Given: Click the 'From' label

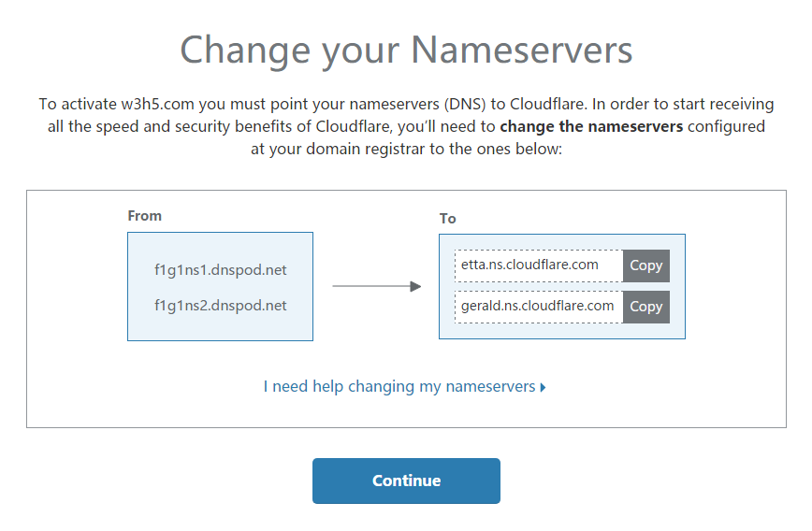Looking at the screenshot, I should click(144, 216).
